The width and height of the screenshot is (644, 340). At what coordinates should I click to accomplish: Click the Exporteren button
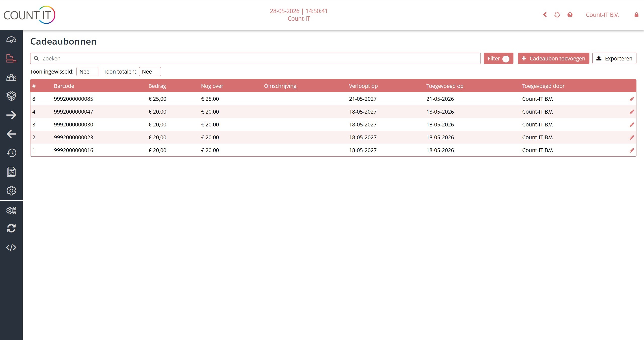click(x=614, y=58)
